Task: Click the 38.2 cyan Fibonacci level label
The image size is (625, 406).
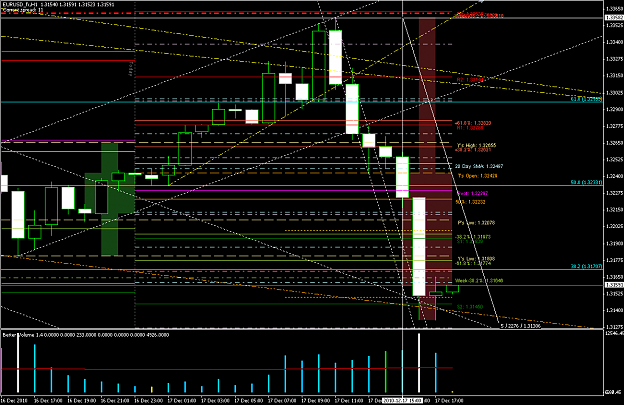Action: point(586,266)
